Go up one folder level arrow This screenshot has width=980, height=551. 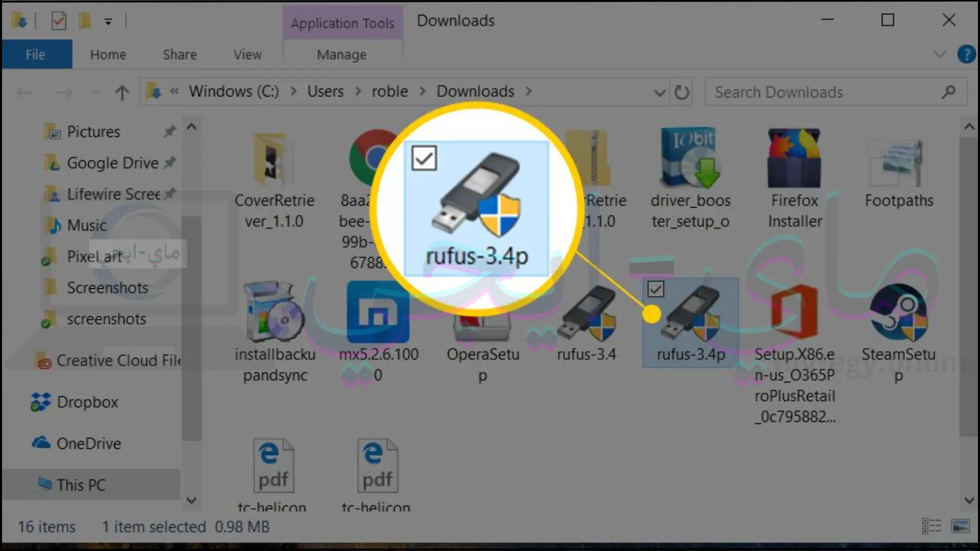click(x=121, y=92)
